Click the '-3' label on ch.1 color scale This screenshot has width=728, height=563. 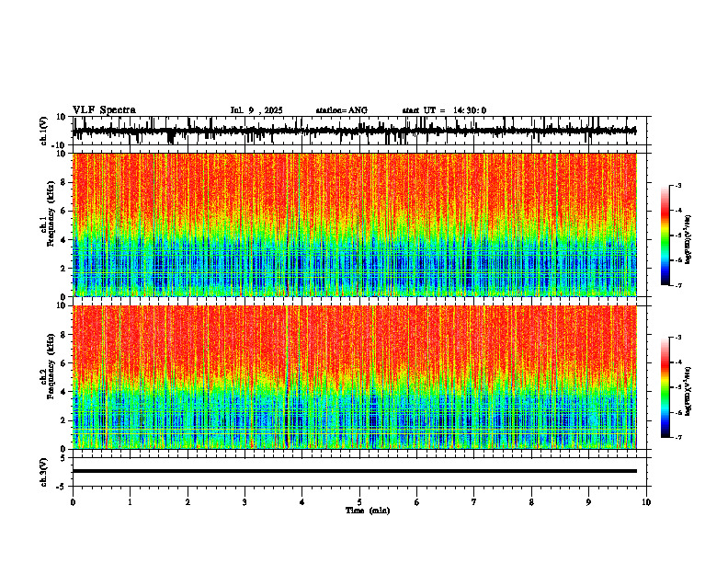click(x=678, y=185)
